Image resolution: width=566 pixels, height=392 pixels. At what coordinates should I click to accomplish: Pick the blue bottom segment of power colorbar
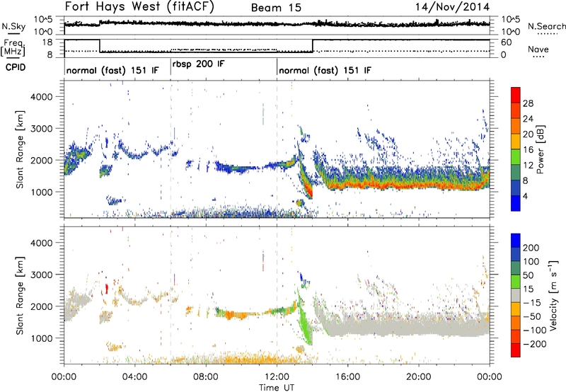pyautogui.click(x=516, y=203)
